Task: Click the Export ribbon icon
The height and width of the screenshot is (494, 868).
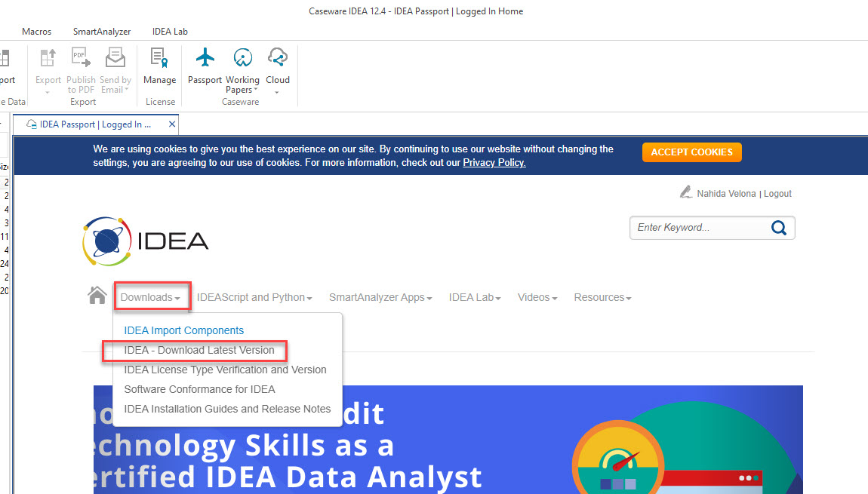Action: coord(48,59)
